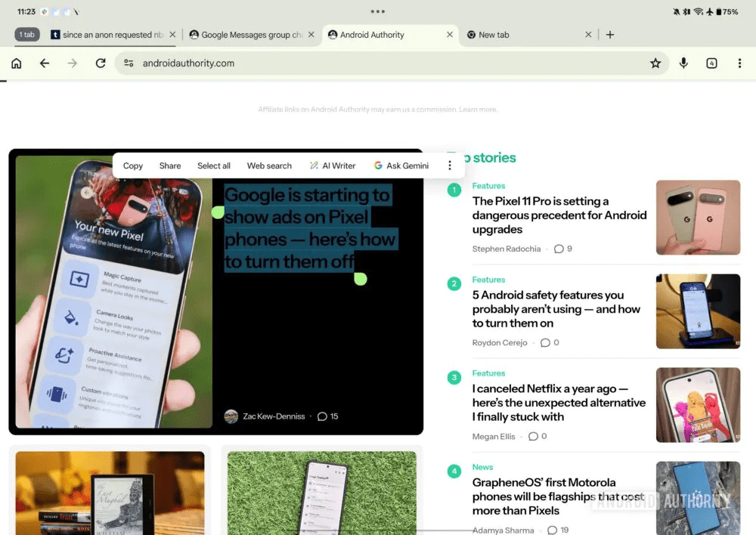The width and height of the screenshot is (756, 535).
Task: Open the Chrome home page icon
Action: pos(17,63)
